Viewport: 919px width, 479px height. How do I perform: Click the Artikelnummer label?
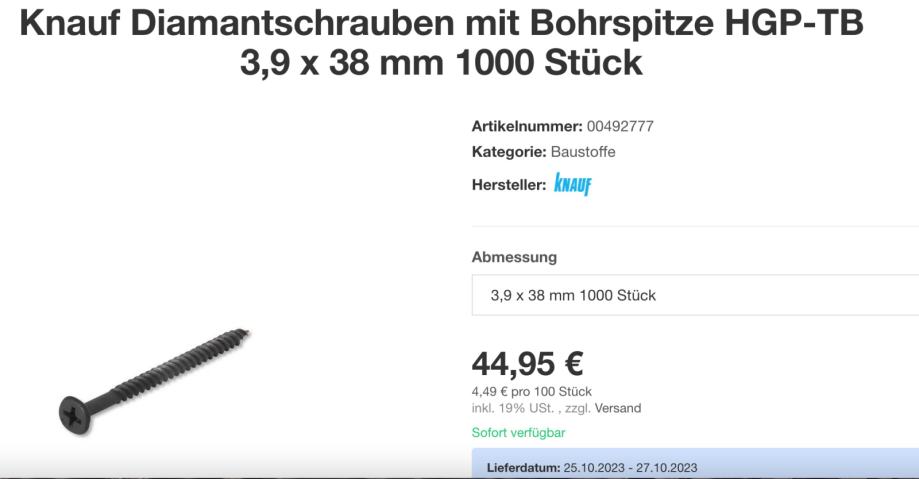click(x=527, y=126)
